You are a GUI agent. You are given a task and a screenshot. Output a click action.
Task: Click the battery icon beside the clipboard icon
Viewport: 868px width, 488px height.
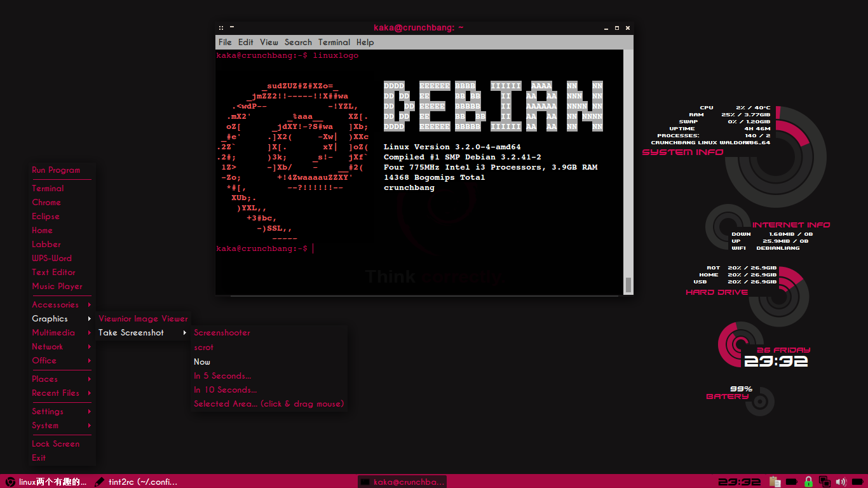coord(792,482)
